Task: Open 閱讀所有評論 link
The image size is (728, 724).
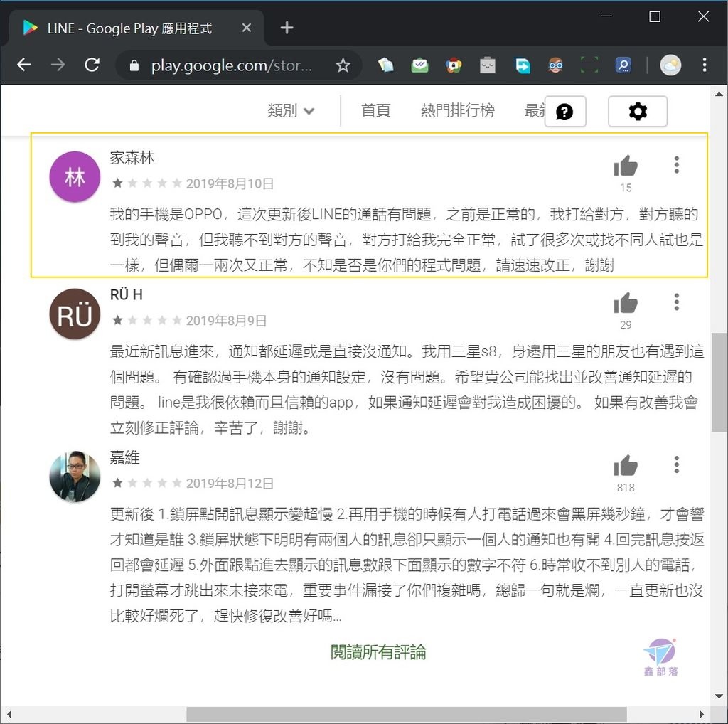Action: (378, 652)
